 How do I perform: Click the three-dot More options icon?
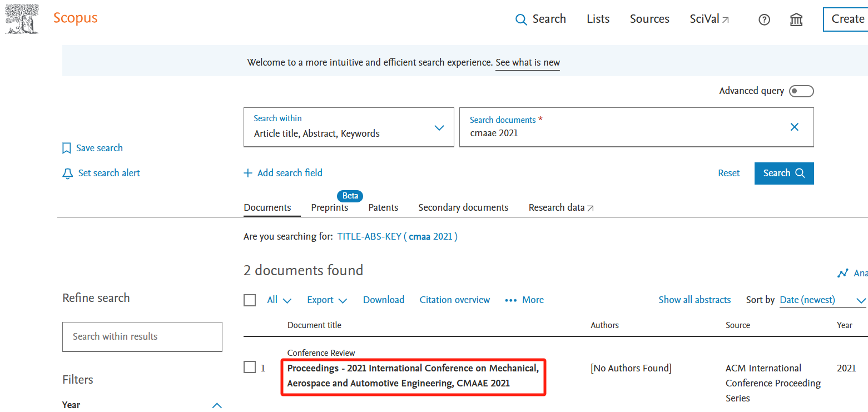pos(510,300)
